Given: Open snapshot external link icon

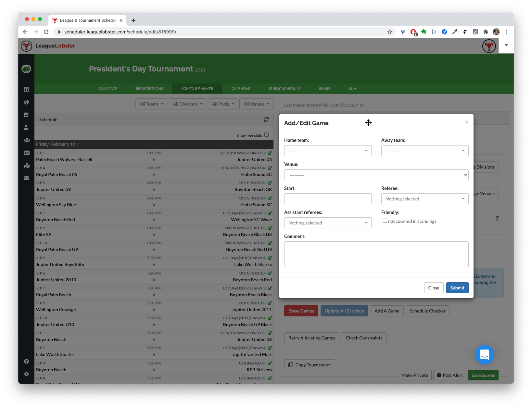Looking at the screenshot, I should pyautogui.click(x=362, y=105).
